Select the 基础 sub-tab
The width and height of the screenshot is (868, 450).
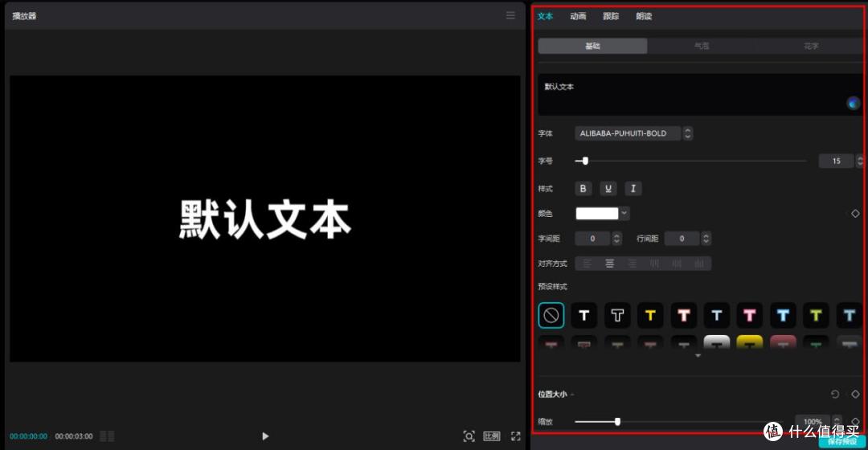[592, 46]
